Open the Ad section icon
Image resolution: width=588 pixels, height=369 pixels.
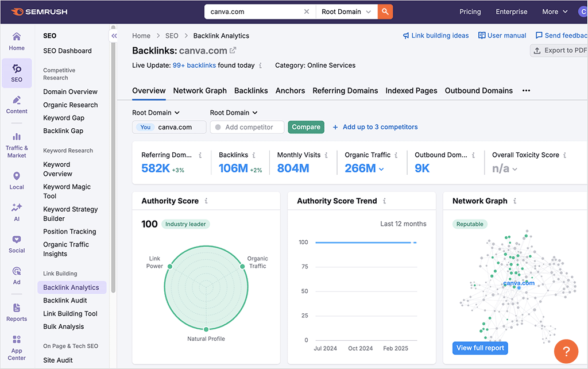17,275
